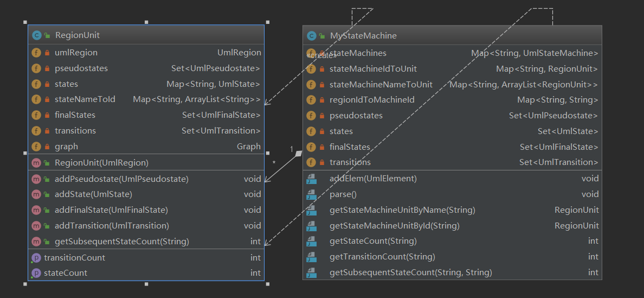Select the RegionUnit class title text
644x298 pixels.
pyautogui.click(x=77, y=35)
